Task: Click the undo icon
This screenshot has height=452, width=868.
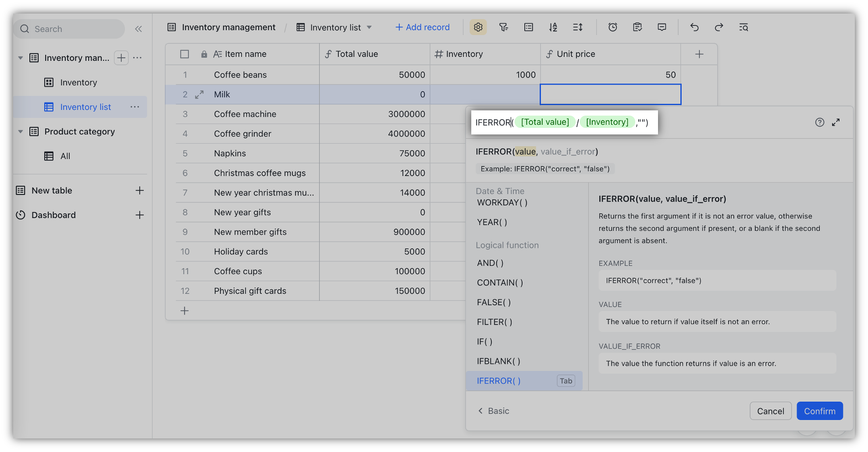Action: [x=694, y=27]
